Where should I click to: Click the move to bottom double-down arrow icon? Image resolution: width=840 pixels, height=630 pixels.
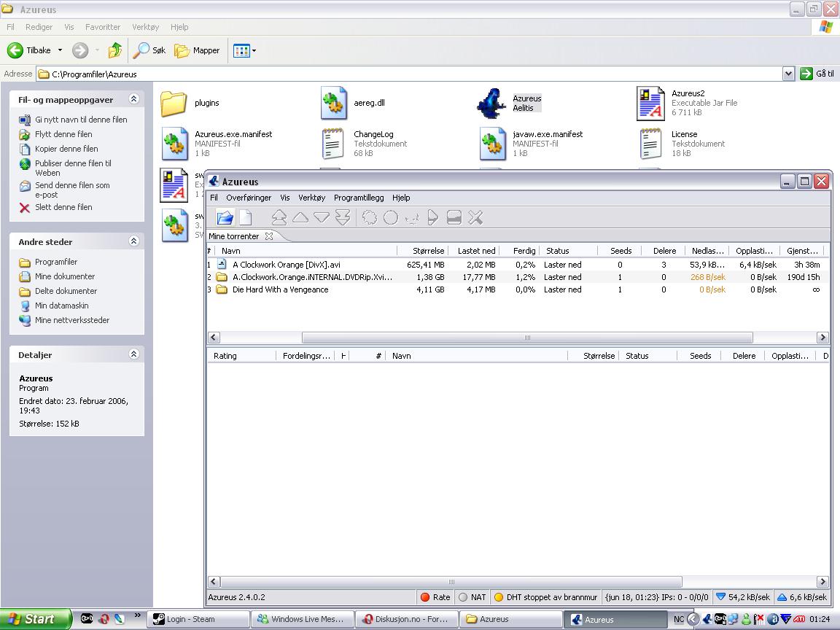pyautogui.click(x=343, y=217)
